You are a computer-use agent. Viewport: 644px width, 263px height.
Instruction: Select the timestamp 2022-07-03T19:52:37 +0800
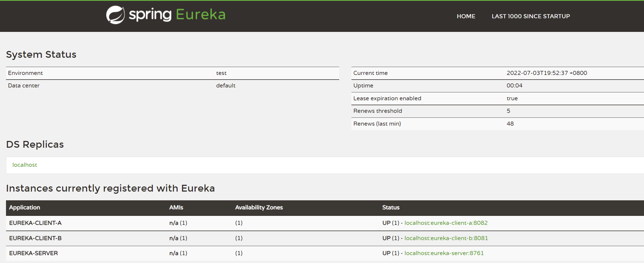(x=547, y=73)
